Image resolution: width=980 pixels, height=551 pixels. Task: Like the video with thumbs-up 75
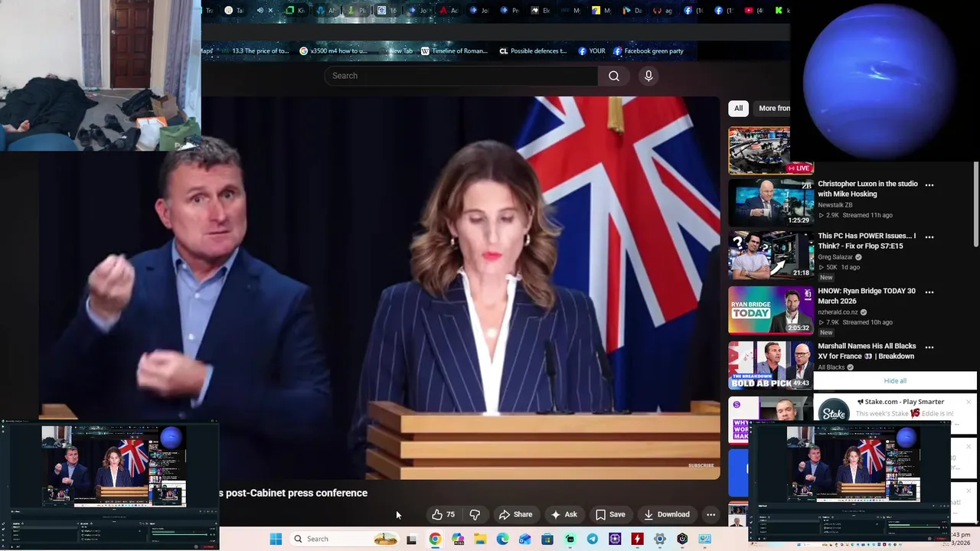[x=443, y=514]
